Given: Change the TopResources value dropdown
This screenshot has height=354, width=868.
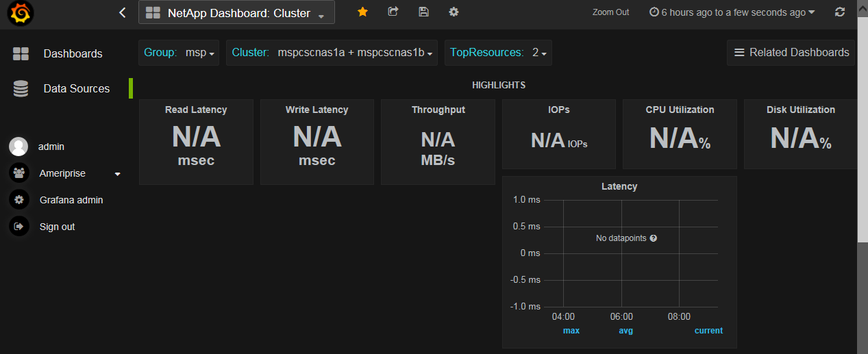Looking at the screenshot, I should click(539, 53).
